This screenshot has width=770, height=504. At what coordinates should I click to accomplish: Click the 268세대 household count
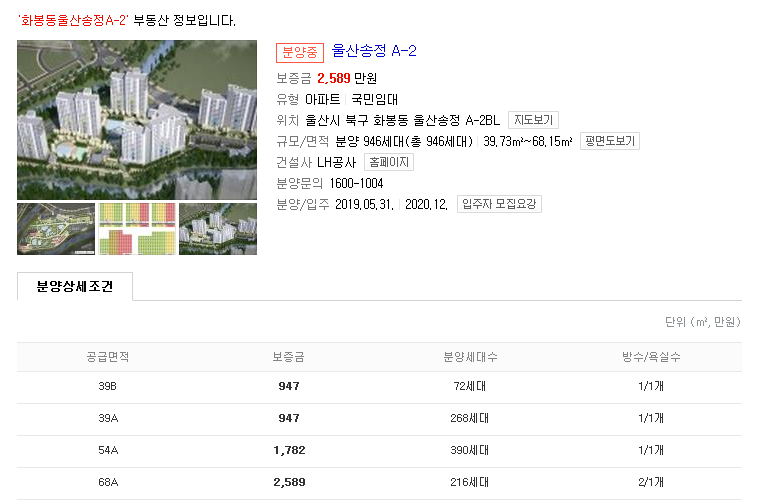click(x=469, y=419)
